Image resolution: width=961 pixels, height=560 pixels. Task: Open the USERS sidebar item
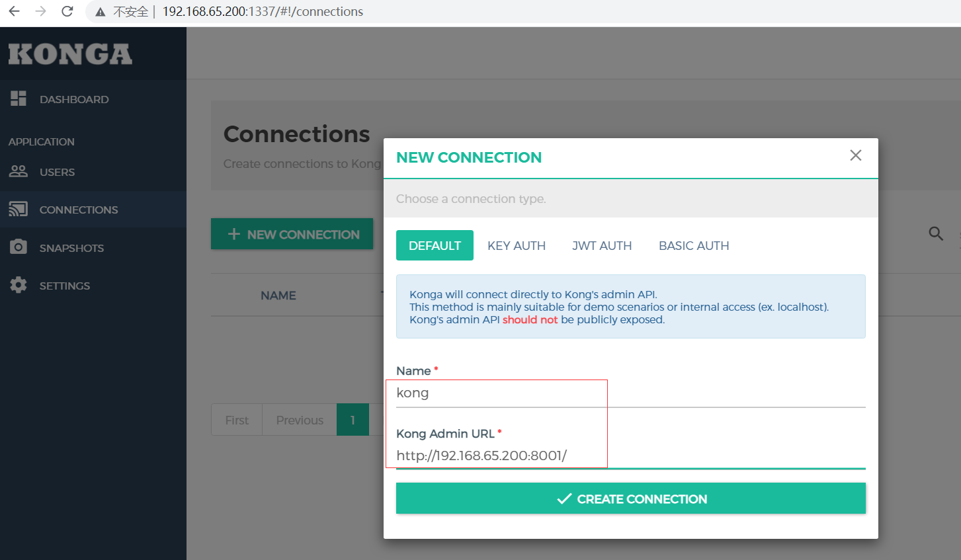pyautogui.click(x=93, y=172)
